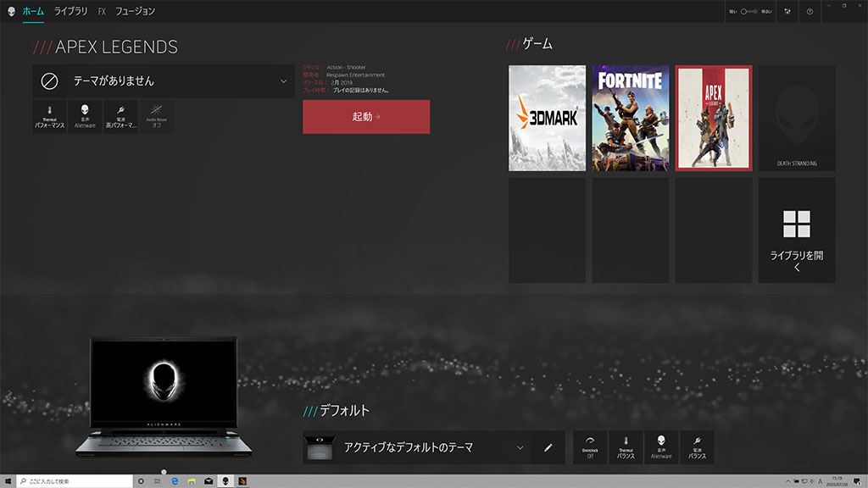Open File Explorer from taskbar
Screen dimensions: 868x488
pyautogui.click(x=192, y=481)
